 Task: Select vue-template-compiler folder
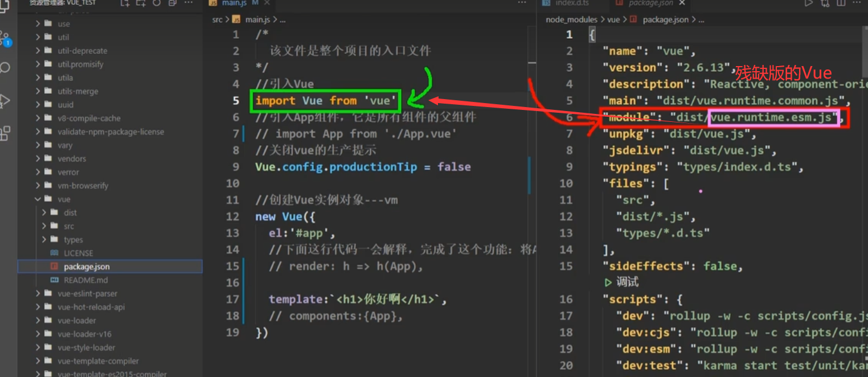coord(110,361)
